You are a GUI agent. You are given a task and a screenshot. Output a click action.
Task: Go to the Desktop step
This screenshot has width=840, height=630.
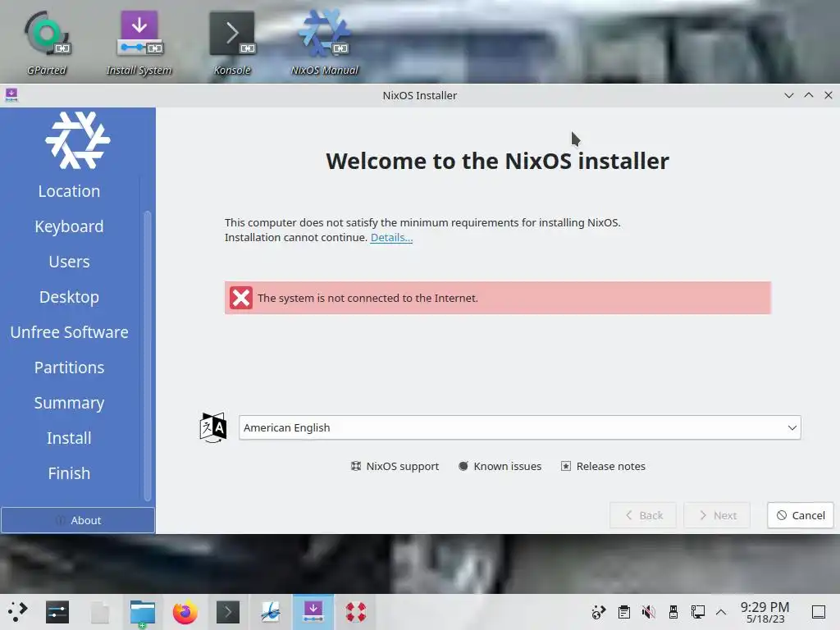pos(69,297)
